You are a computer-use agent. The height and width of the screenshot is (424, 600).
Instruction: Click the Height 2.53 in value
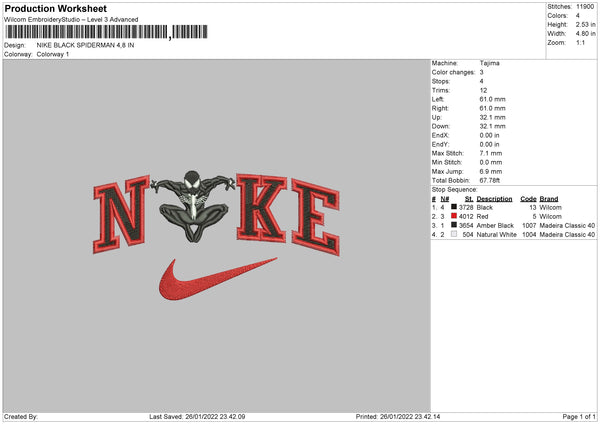click(x=585, y=24)
